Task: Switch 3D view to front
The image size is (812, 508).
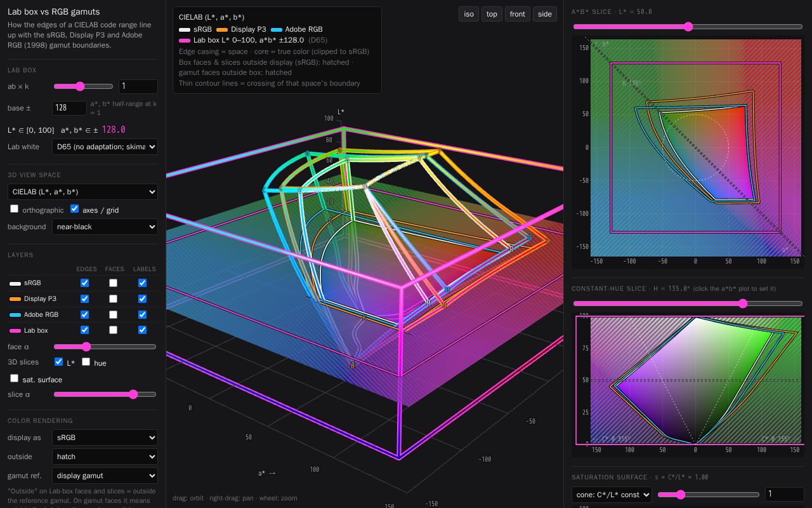Action: coord(518,14)
